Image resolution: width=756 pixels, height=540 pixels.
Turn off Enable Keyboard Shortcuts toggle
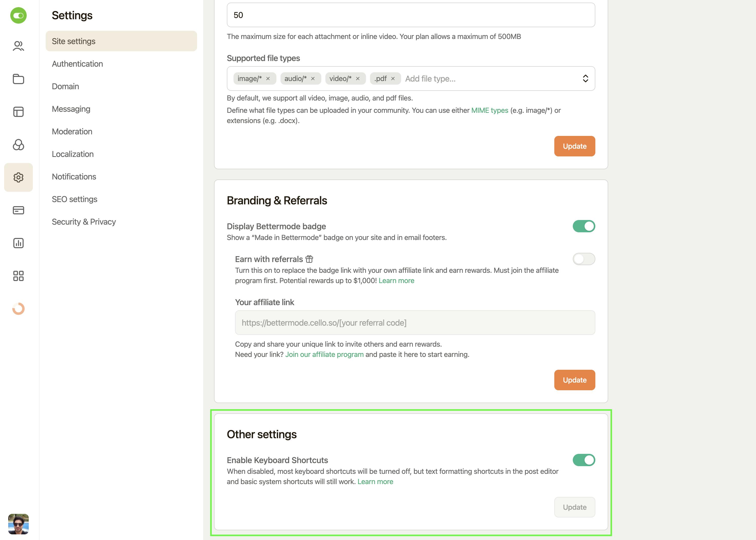[584, 460]
